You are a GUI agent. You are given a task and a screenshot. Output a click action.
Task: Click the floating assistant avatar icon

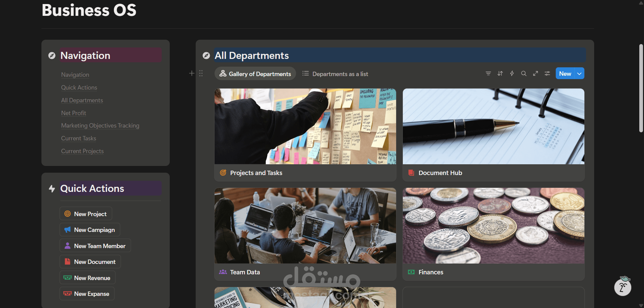click(x=623, y=287)
